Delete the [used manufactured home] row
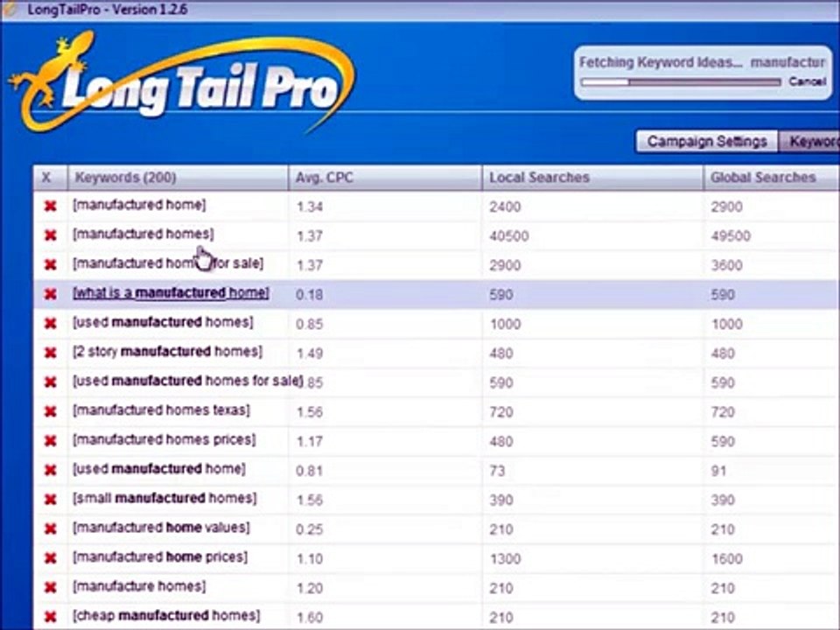The image size is (840, 630). tap(51, 471)
